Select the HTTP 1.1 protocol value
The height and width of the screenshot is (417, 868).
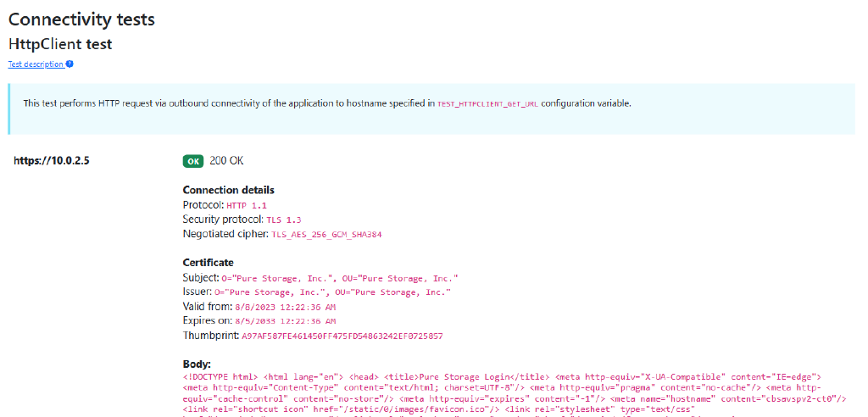(x=247, y=205)
